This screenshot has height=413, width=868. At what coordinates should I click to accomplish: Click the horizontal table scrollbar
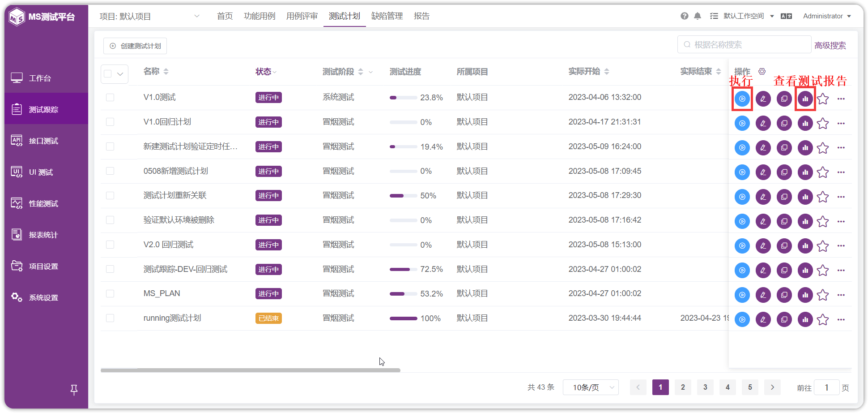point(251,370)
